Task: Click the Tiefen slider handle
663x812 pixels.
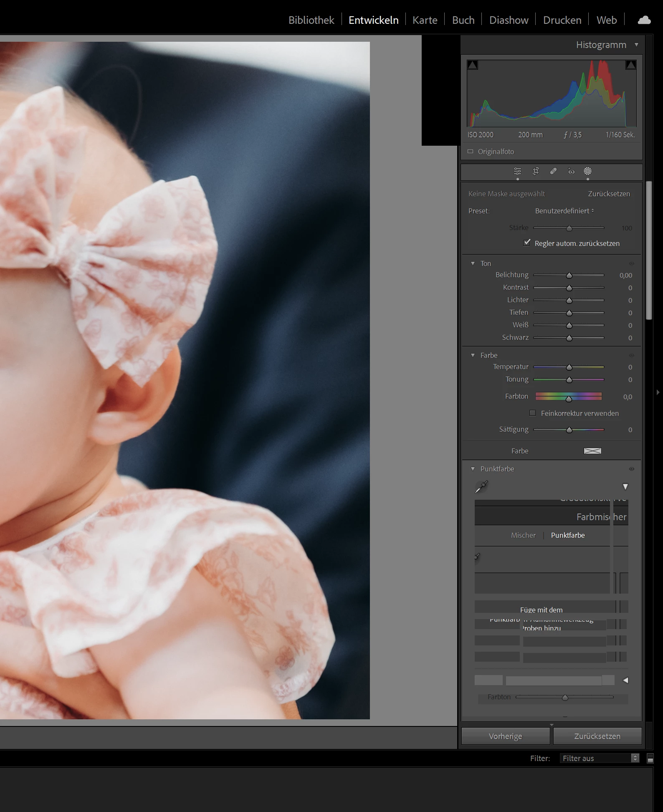Action: pyautogui.click(x=569, y=313)
